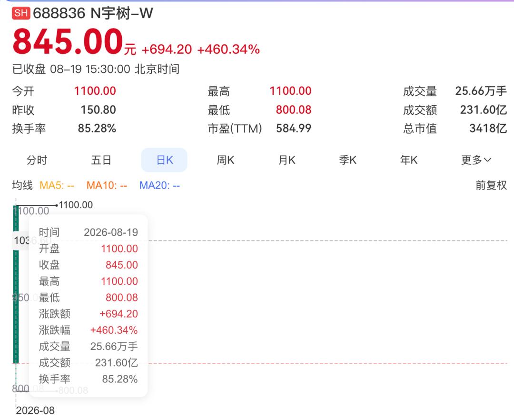Expand the 更多 dropdown menu
Screen dimensions: 514x420
click(x=476, y=160)
